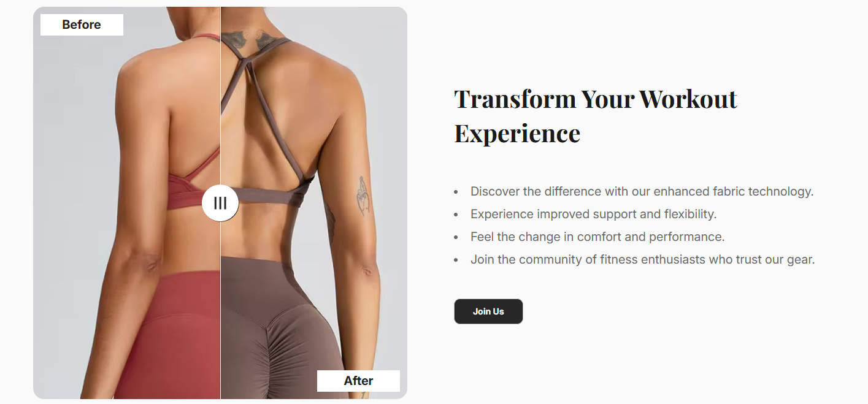The width and height of the screenshot is (868, 404).
Task: Click the vertical divider line below handle
Action: [x=220, y=310]
